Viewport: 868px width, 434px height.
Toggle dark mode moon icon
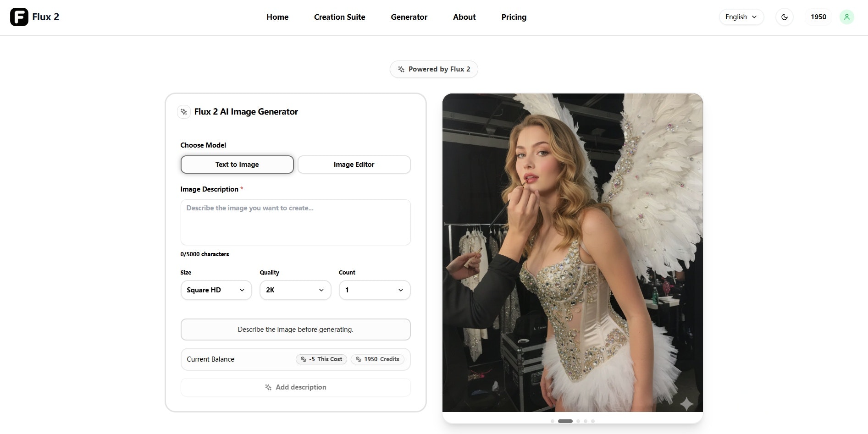(x=785, y=17)
